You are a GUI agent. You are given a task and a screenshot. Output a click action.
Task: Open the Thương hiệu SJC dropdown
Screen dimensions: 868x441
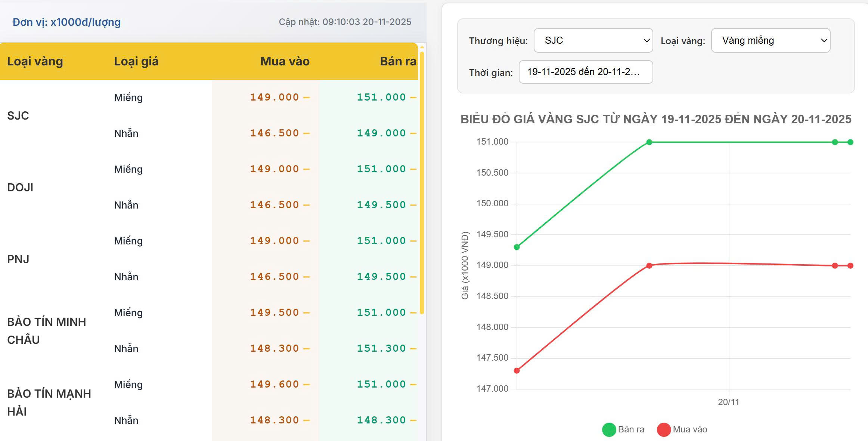point(593,40)
